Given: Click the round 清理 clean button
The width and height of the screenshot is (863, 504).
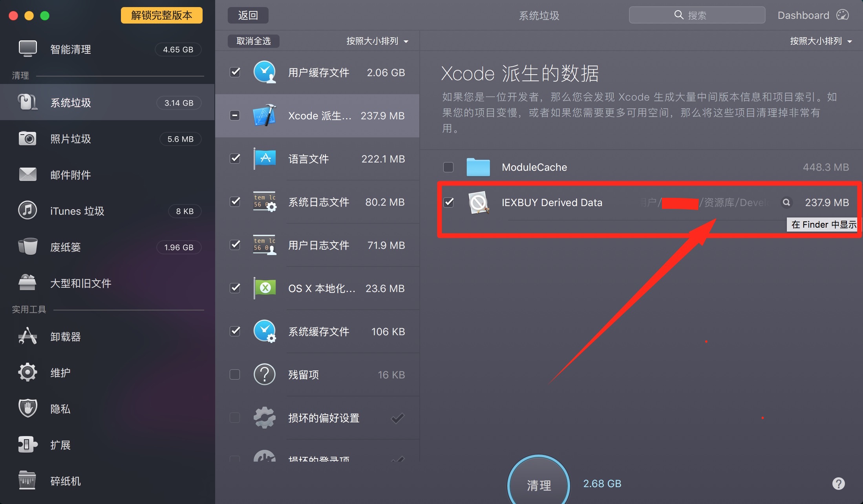Looking at the screenshot, I should (539, 485).
